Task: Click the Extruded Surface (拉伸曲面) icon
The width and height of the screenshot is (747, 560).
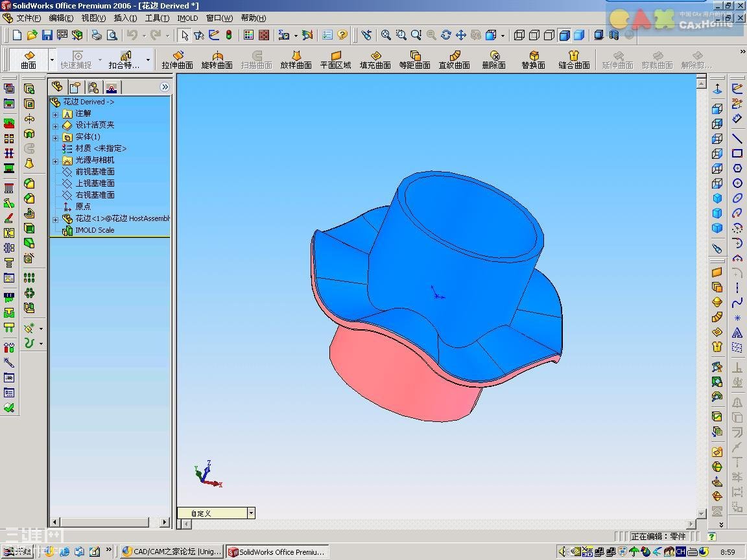Action: tap(177, 60)
